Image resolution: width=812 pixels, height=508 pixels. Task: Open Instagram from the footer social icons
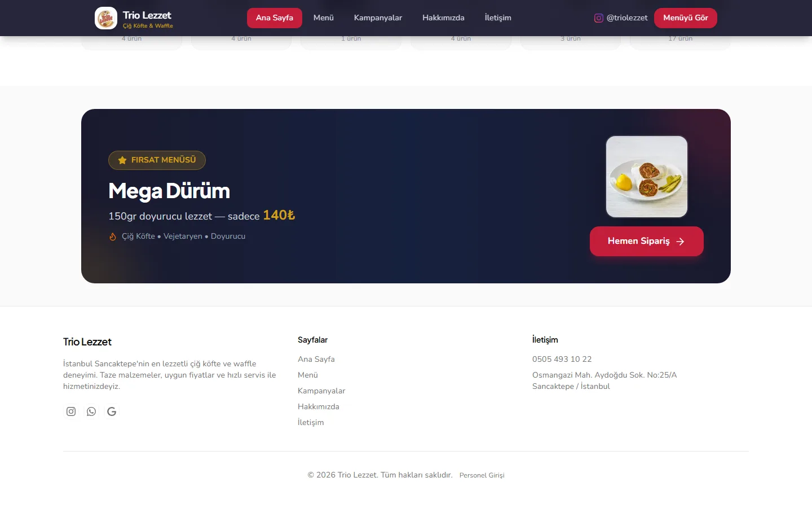coord(71,411)
